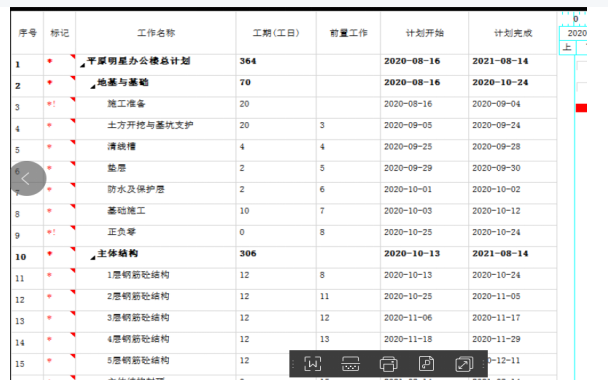The image size is (608, 387).
Task: Click the red mark icon for 5层钢筋砼结构
Action: 50,361
